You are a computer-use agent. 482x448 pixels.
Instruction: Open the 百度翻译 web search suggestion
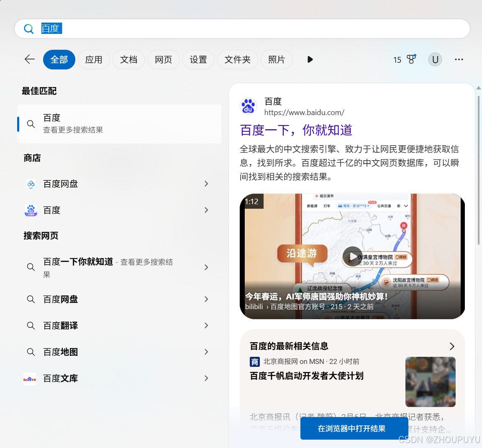[119, 325]
